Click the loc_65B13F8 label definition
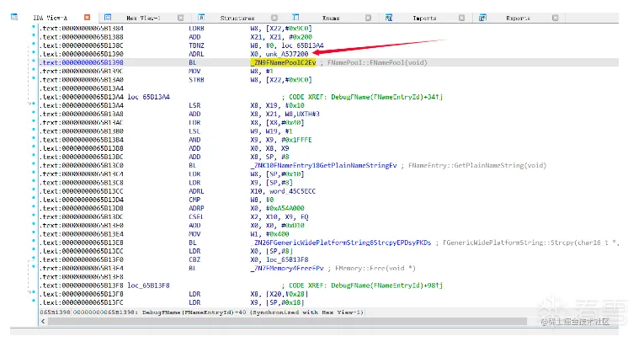Viewport: 644px width, 347px height. tap(149, 286)
